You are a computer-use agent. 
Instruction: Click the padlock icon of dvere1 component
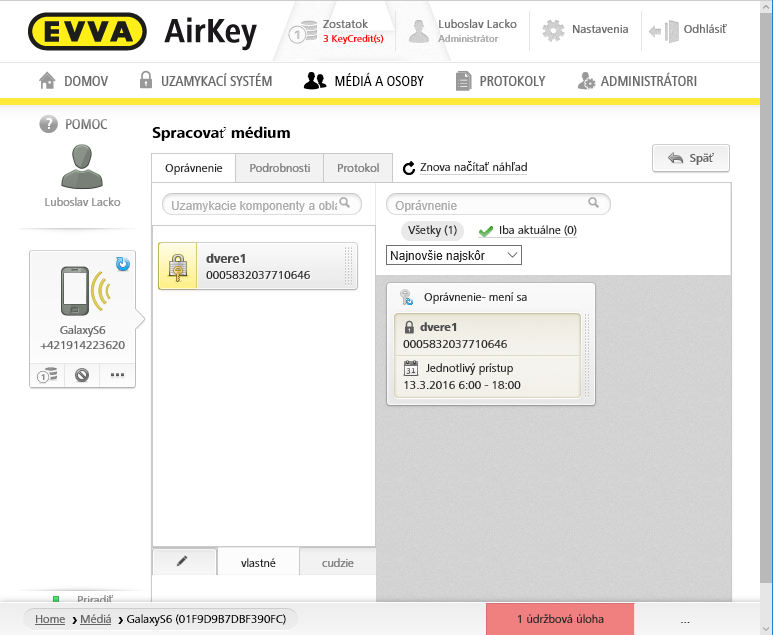(178, 267)
